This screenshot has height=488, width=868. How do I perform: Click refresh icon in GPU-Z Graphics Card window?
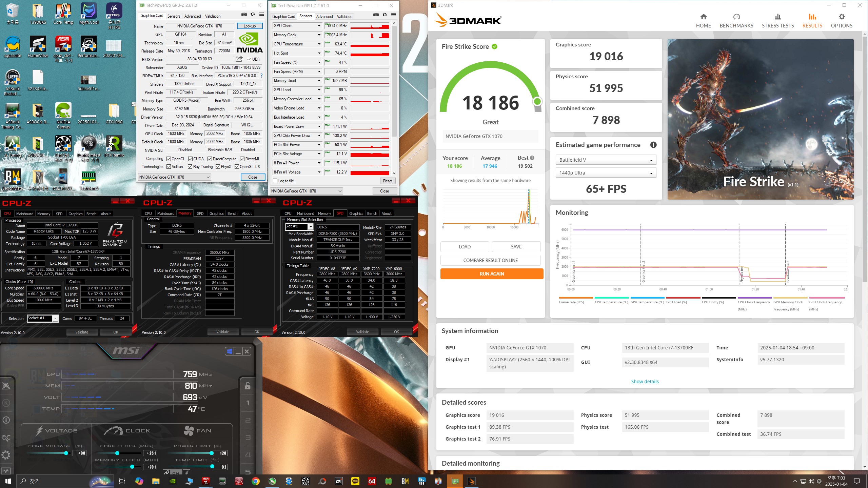click(253, 15)
